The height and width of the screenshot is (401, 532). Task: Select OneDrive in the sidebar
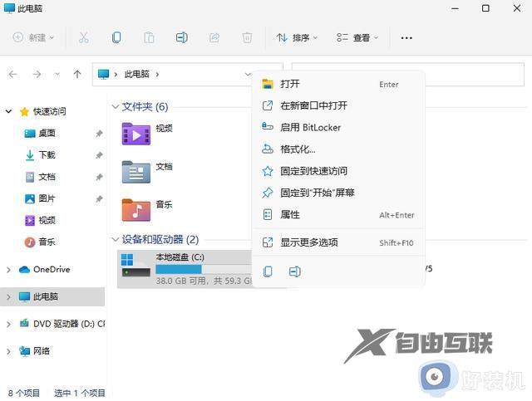click(x=52, y=270)
